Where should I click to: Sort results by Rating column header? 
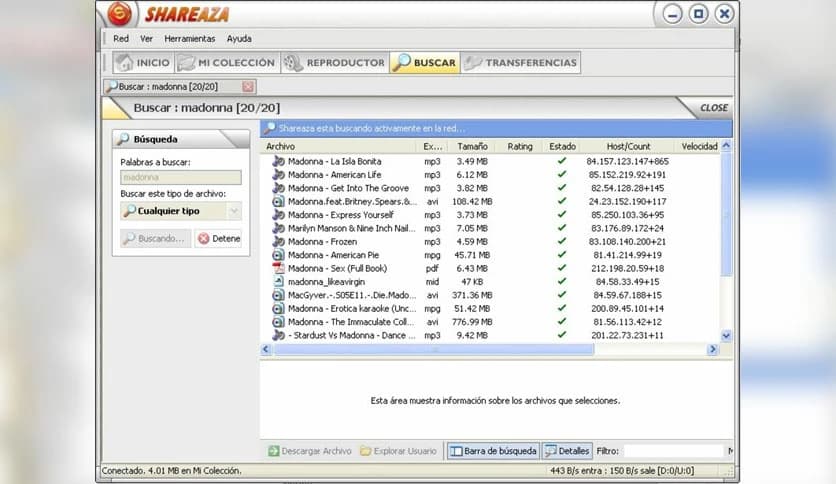(x=519, y=146)
